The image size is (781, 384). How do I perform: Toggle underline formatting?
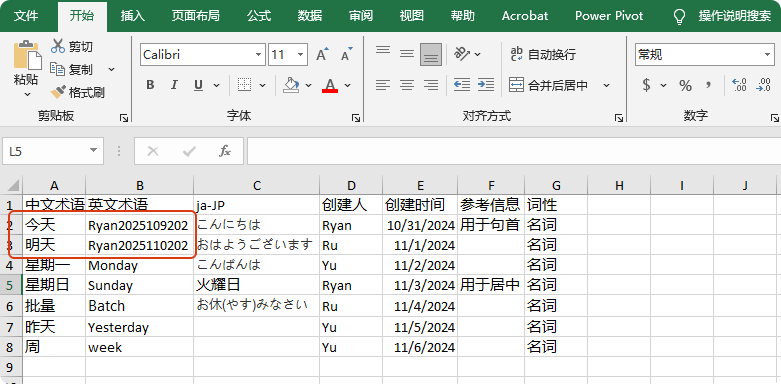coord(198,85)
